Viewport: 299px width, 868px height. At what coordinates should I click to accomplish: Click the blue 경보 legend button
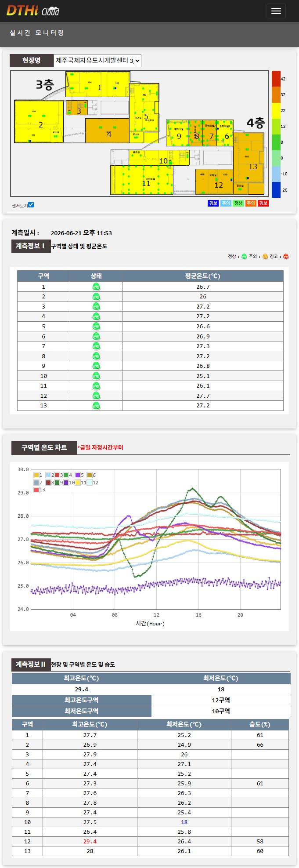[x=213, y=203]
